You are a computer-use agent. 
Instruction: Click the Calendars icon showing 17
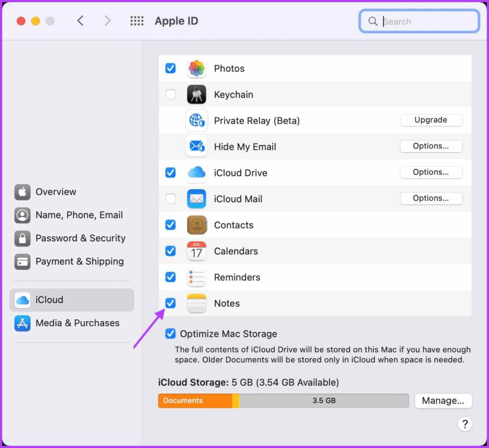(x=196, y=251)
